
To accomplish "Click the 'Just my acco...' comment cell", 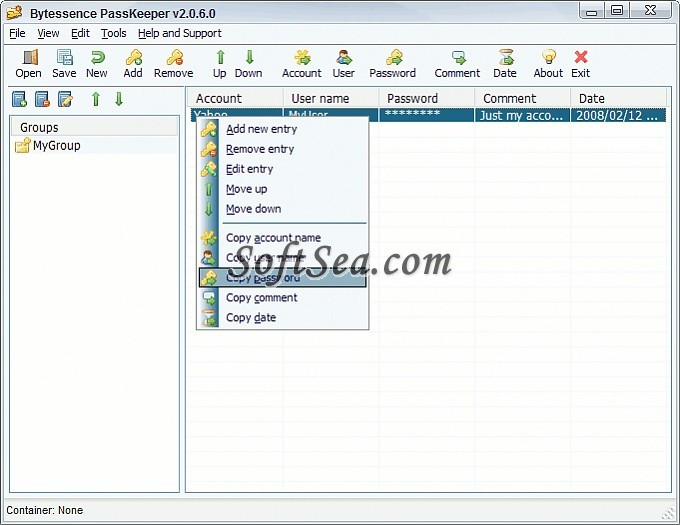I will click(522, 115).
